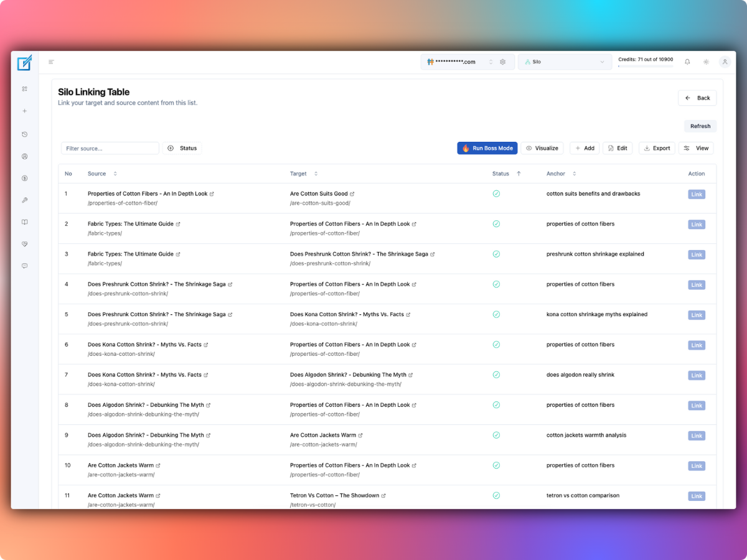Click Link button for tetron vs cotton comparison
This screenshot has width=747, height=560.
pos(697,496)
